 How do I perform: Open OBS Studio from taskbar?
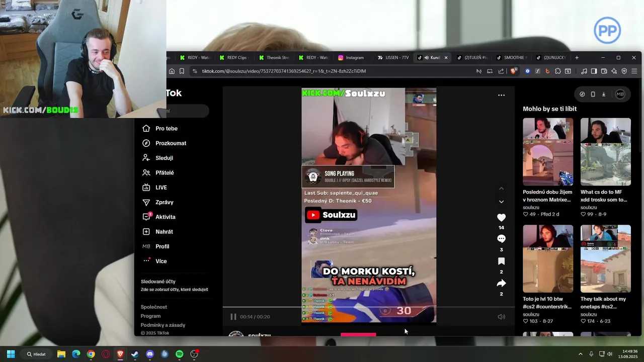point(194,354)
